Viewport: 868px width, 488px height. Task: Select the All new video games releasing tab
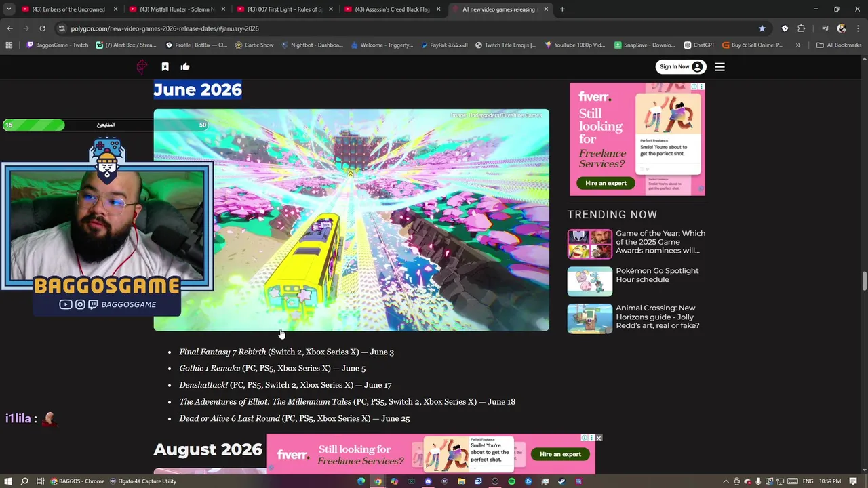[x=500, y=9]
